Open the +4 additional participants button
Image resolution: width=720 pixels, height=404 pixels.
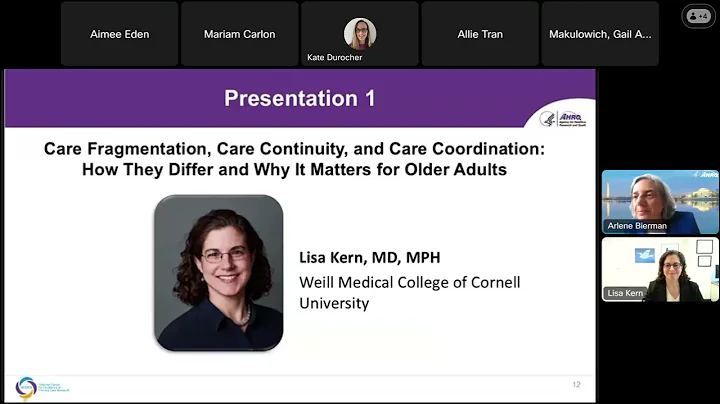click(x=698, y=17)
